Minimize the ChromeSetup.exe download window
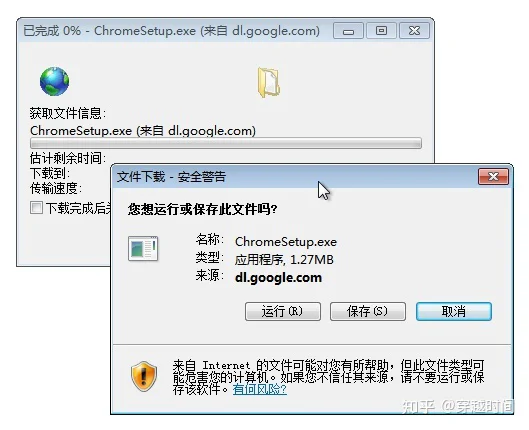This screenshot has width=529, height=430. (348, 31)
